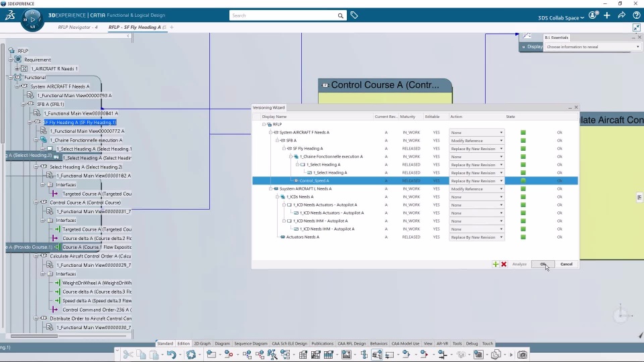The height and width of the screenshot is (362, 644).
Task: Open the Choose information to reveal dropdown
Action: [x=592, y=47]
